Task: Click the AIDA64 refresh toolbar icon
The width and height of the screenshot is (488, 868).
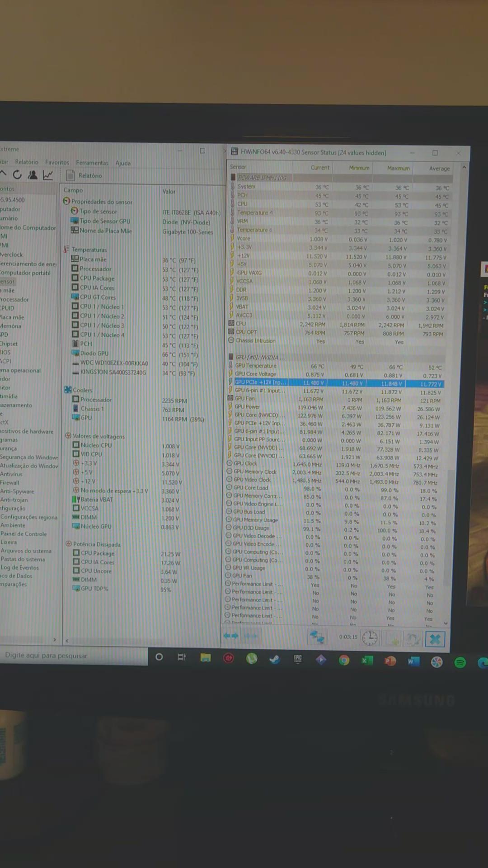Action: [17, 175]
